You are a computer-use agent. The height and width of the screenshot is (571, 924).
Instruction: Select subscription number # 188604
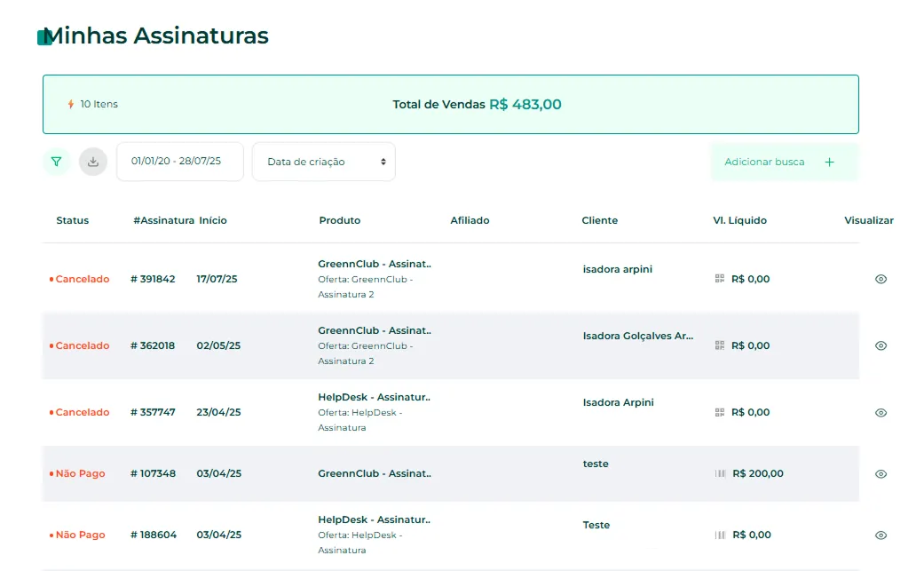[x=154, y=535]
